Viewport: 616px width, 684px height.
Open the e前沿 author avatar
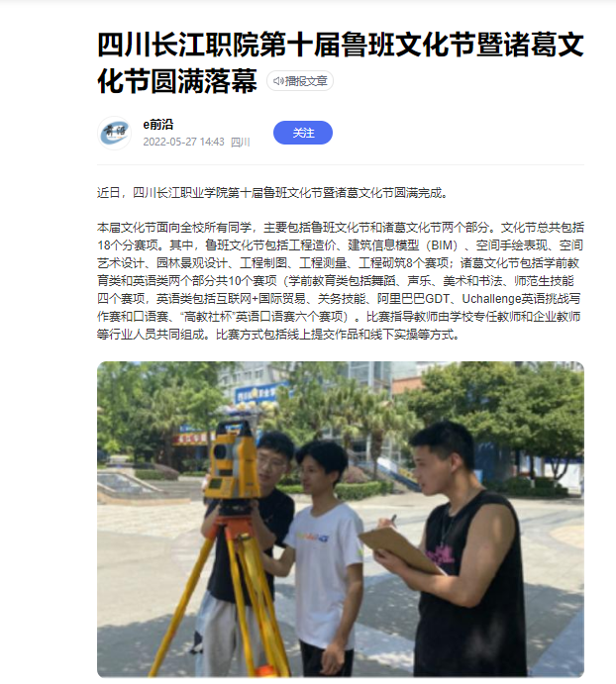click(x=114, y=133)
